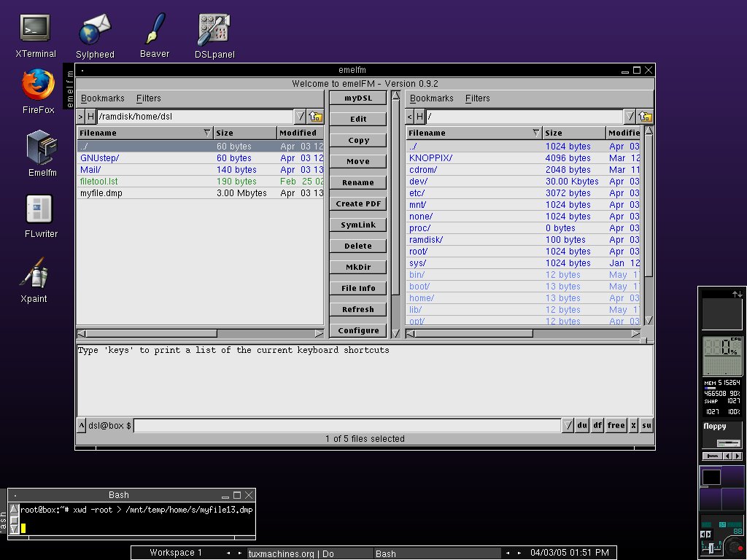Select myfile.dmp in left pane
This screenshot has height=560, width=747.
click(x=200, y=192)
